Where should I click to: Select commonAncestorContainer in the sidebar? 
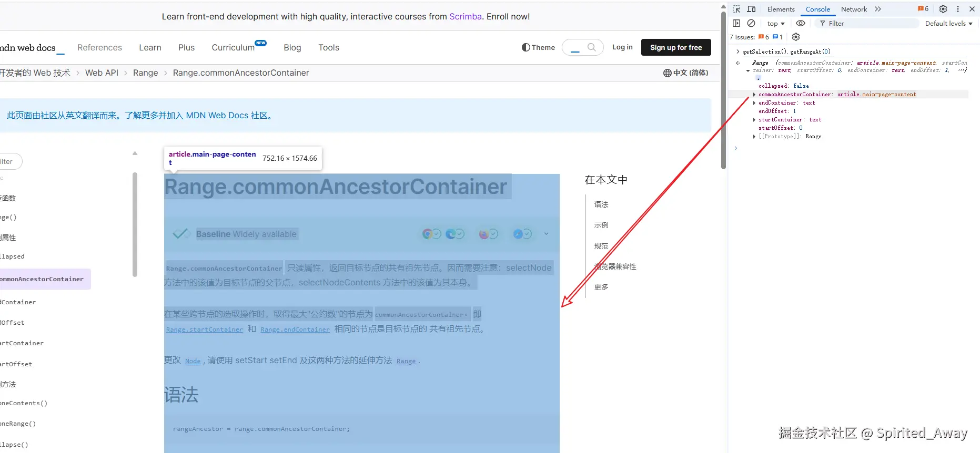[x=44, y=279]
